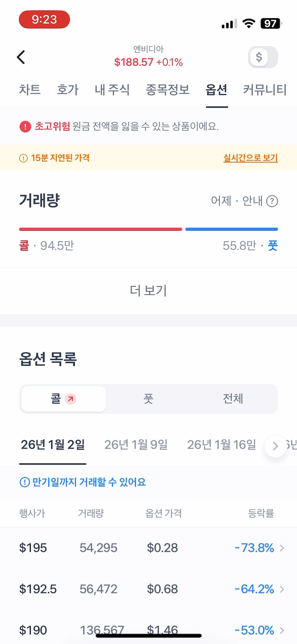Viewport: 297px width, 644px height.
Task: Tap the 실시간으로 보기 link
Action: [250, 158]
